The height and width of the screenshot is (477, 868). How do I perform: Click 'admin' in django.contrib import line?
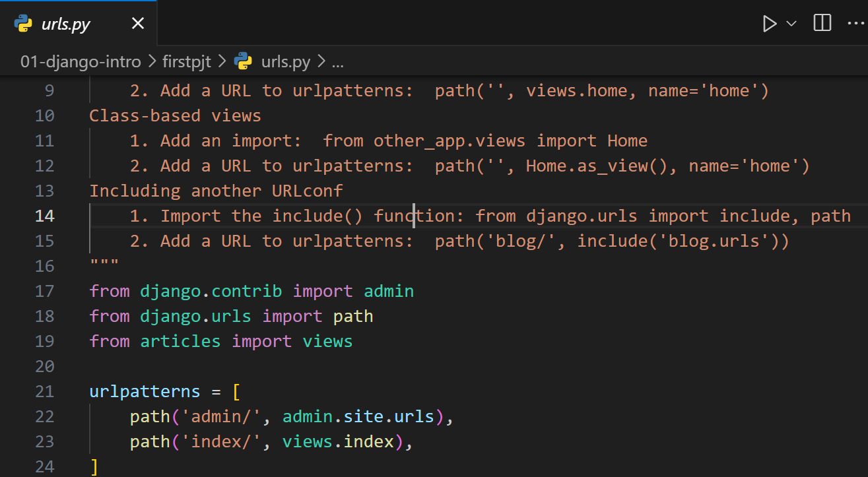389,291
